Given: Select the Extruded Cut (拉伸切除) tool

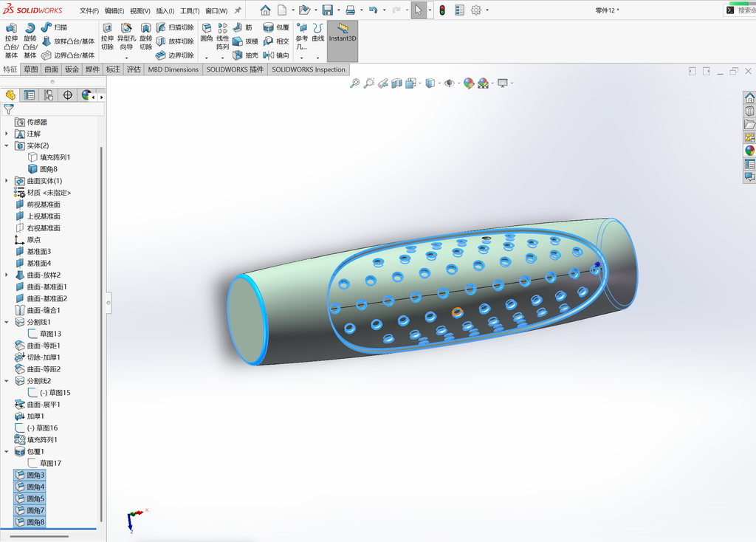Looking at the screenshot, I should (108, 37).
